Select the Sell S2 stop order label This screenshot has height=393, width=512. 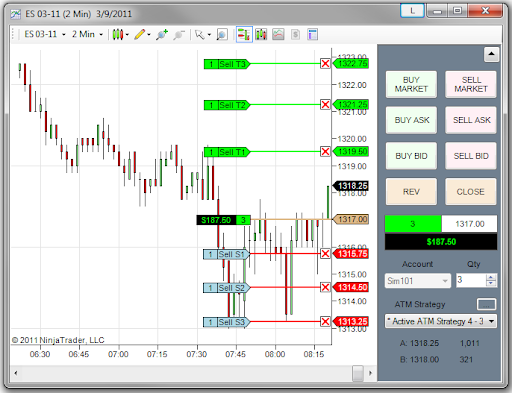click(x=227, y=288)
